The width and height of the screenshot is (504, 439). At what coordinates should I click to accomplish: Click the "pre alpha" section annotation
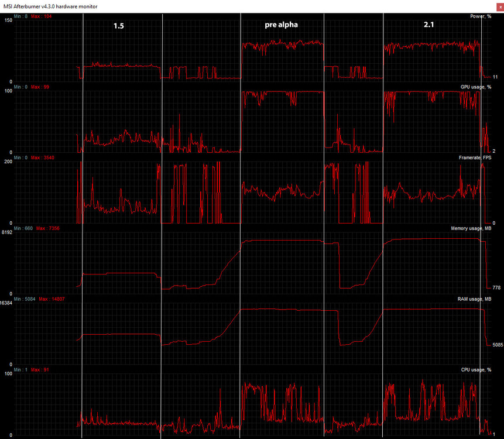point(281,25)
